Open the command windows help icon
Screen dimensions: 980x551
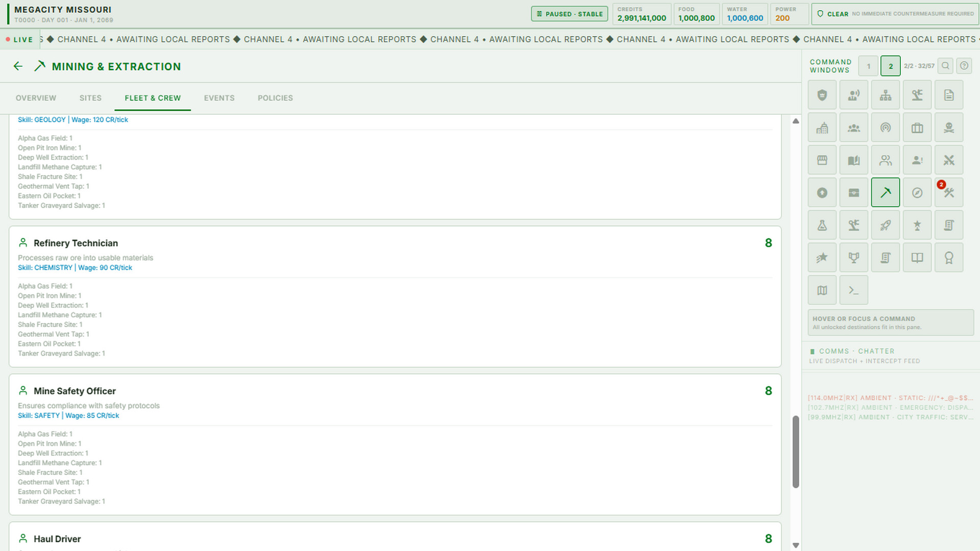964,66
